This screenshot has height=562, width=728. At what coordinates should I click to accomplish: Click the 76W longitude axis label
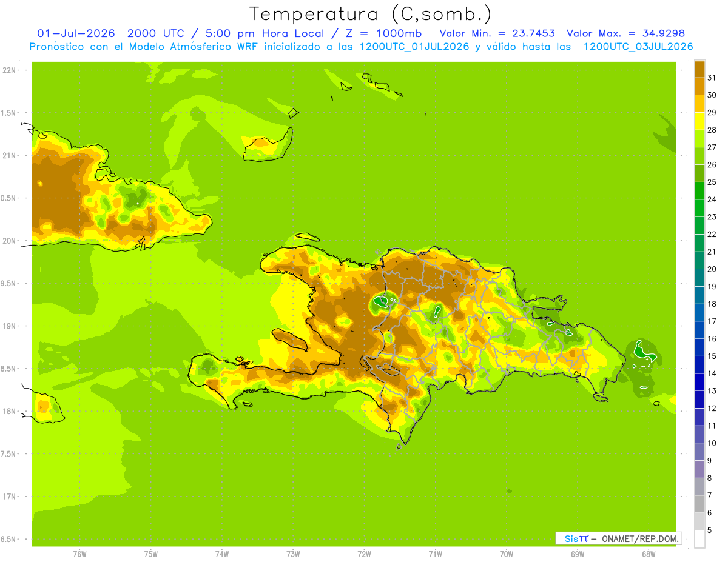(x=79, y=554)
